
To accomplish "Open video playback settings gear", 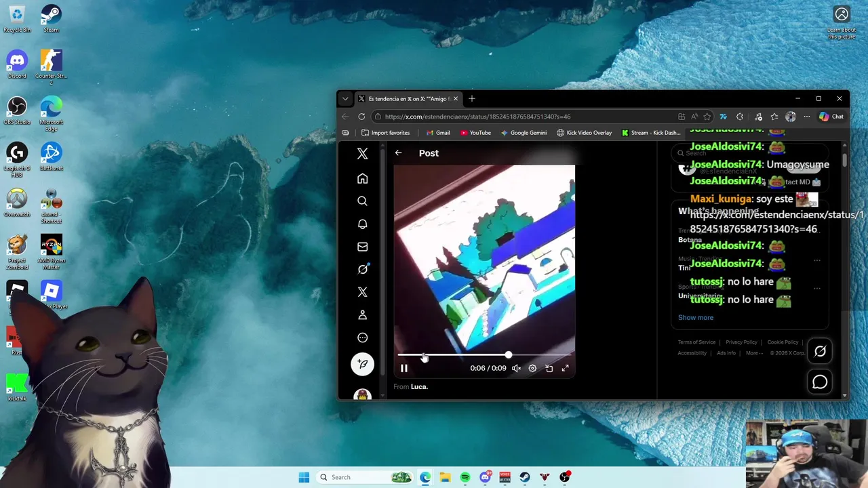I will pyautogui.click(x=532, y=368).
